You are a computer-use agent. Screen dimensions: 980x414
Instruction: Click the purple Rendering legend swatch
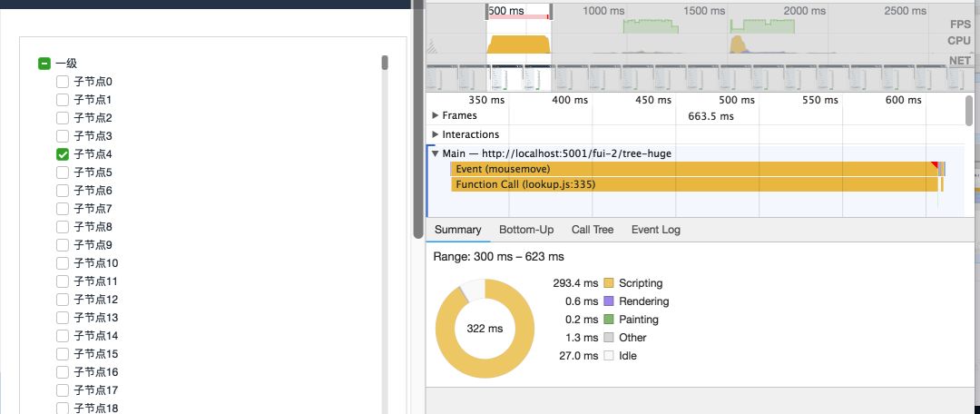[x=609, y=301]
